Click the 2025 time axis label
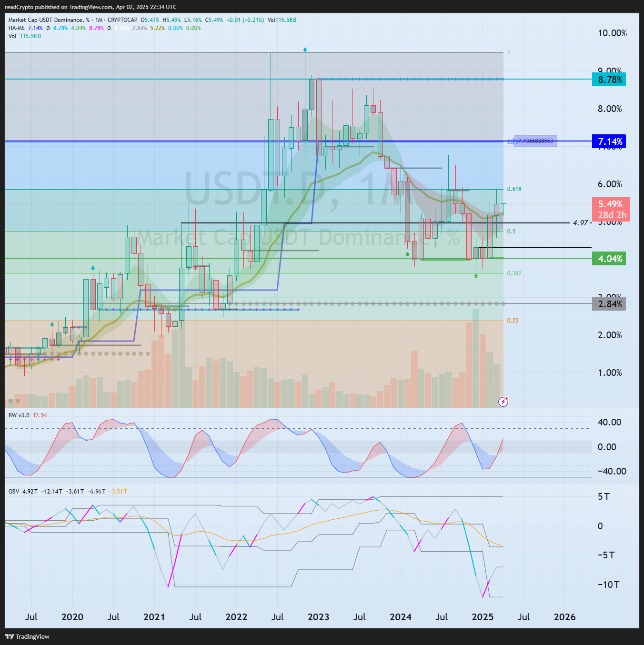The width and height of the screenshot is (644, 645). (483, 617)
